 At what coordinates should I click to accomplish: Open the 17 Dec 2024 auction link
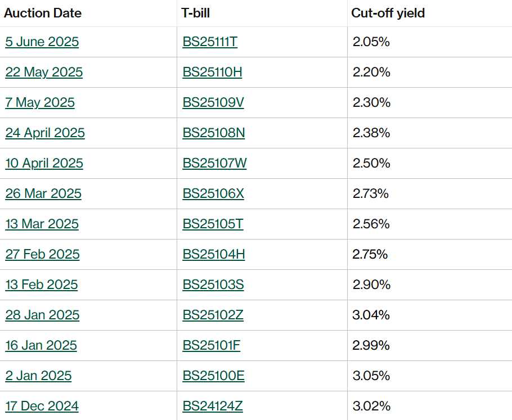(42, 406)
